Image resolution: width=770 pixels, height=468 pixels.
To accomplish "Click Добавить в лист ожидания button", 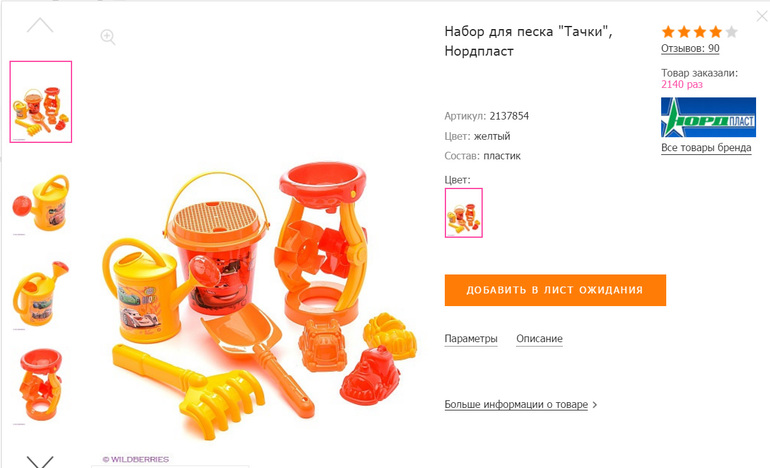I will (x=555, y=290).
